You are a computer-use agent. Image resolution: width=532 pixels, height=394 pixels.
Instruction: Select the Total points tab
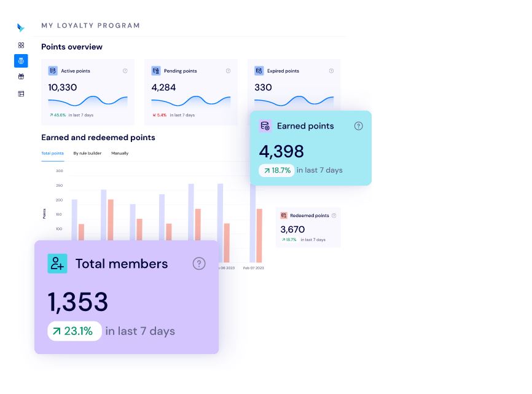[52, 153]
